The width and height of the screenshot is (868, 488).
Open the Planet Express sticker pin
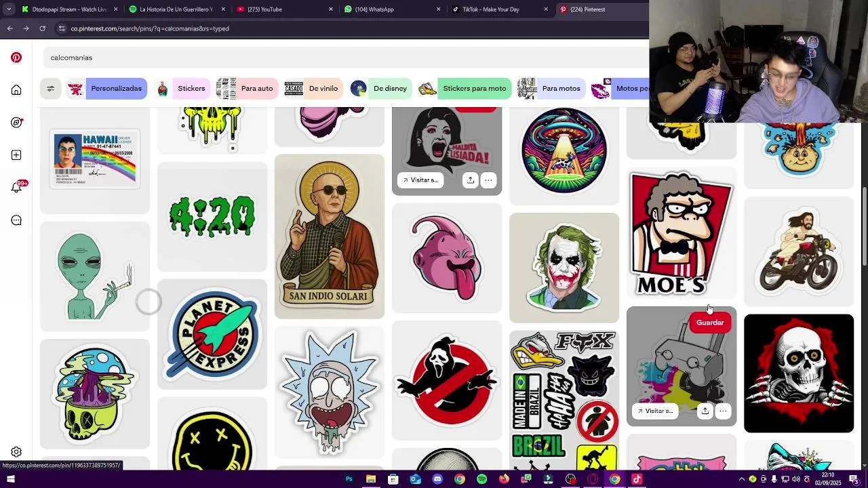(x=212, y=334)
